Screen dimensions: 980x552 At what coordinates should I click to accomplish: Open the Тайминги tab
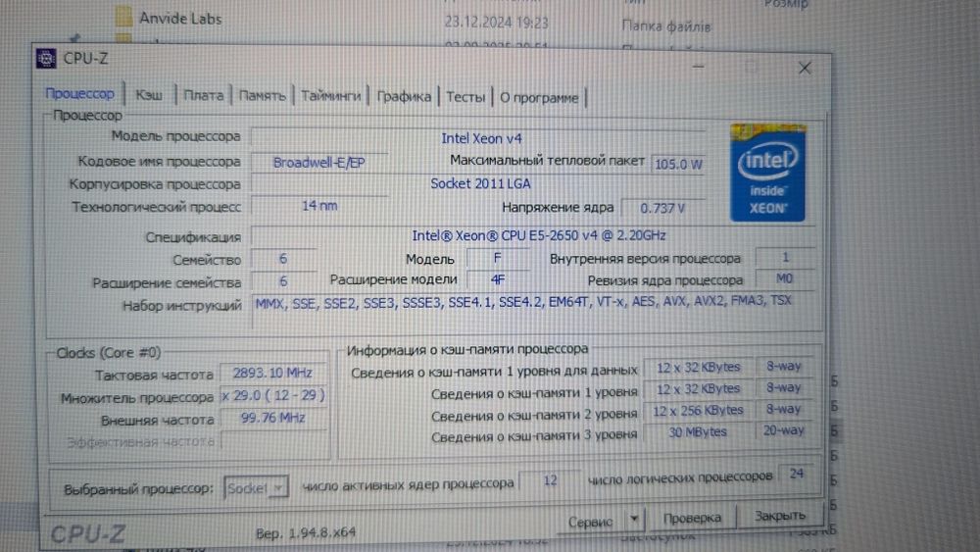(330, 96)
